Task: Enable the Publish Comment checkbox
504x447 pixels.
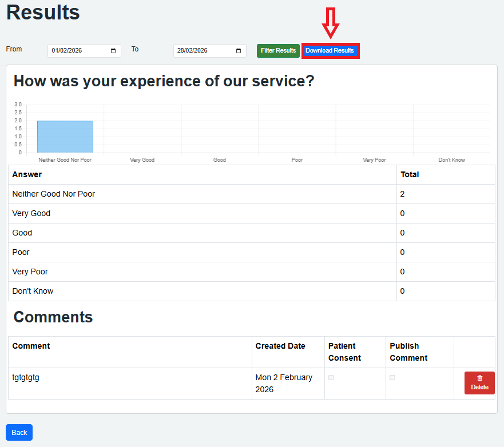Action: (x=392, y=378)
